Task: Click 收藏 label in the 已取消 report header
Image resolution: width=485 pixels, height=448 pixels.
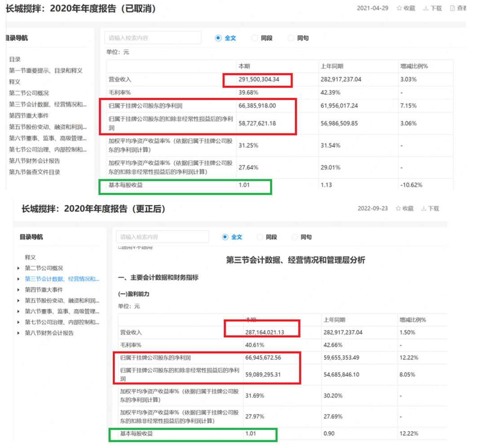Action: [409, 9]
